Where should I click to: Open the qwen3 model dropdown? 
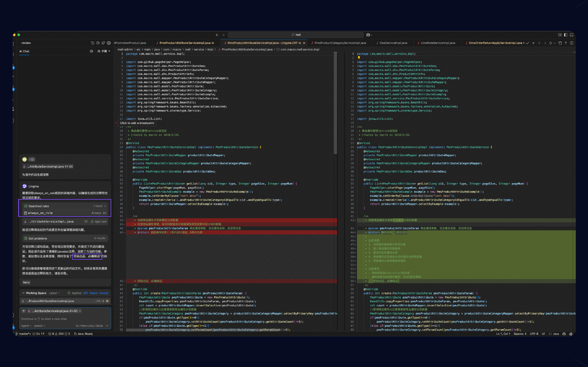[40, 326]
